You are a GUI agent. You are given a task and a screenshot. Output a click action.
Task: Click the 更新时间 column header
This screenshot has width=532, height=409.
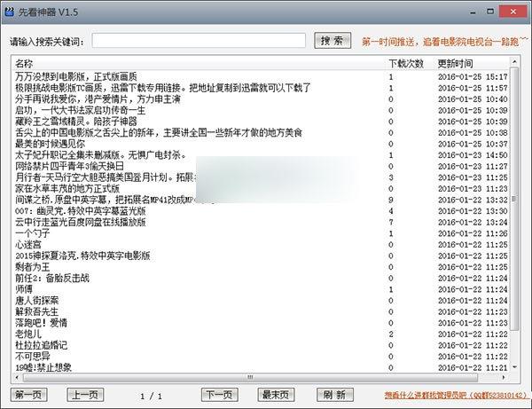pyautogui.click(x=456, y=65)
